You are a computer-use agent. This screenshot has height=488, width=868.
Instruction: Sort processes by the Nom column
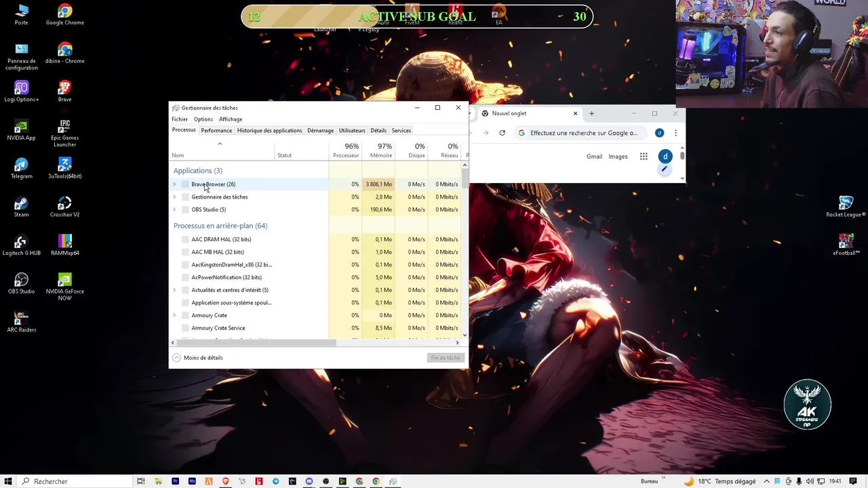pos(222,150)
